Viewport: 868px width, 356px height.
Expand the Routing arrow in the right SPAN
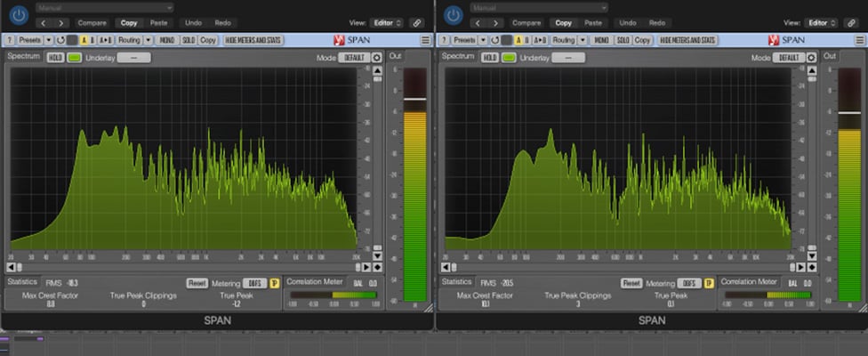point(583,40)
